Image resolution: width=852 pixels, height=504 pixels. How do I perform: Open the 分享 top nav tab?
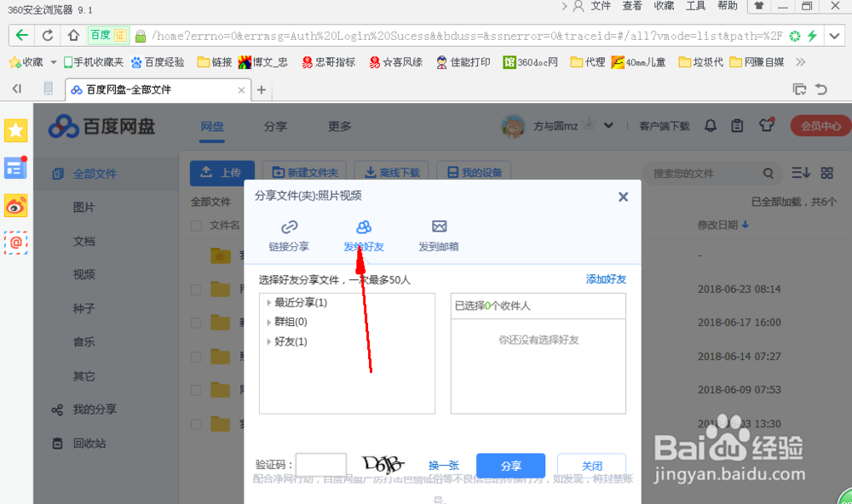[275, 127]
